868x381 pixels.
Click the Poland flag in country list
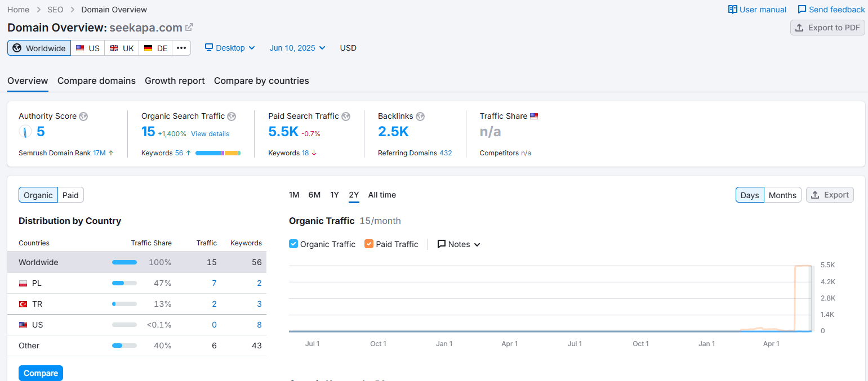[23, 283]
